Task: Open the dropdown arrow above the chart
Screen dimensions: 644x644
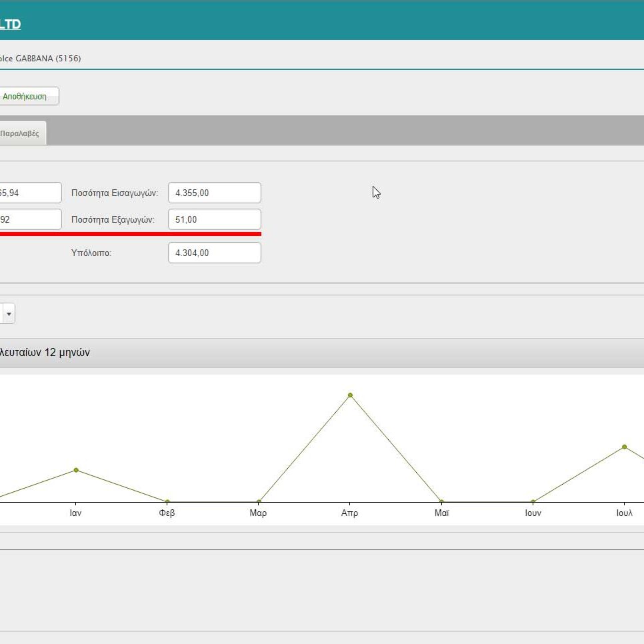Action: (9, 313)
